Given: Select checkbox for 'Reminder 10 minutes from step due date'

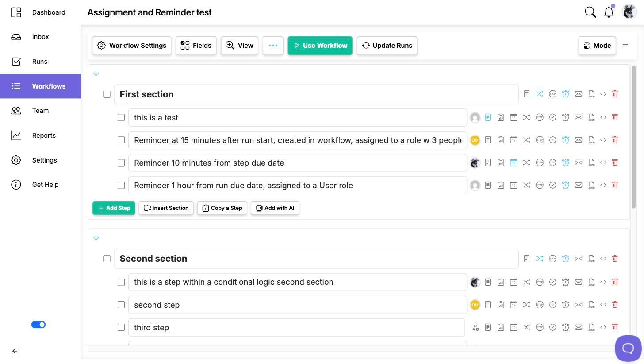Looking at the screenshot, I should tap(121, 163).
